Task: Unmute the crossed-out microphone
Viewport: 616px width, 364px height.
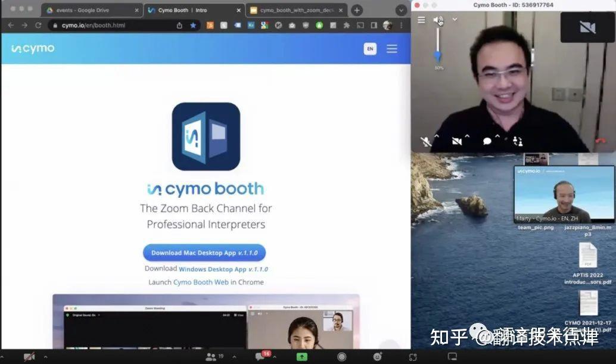Action: coord(425,142)
